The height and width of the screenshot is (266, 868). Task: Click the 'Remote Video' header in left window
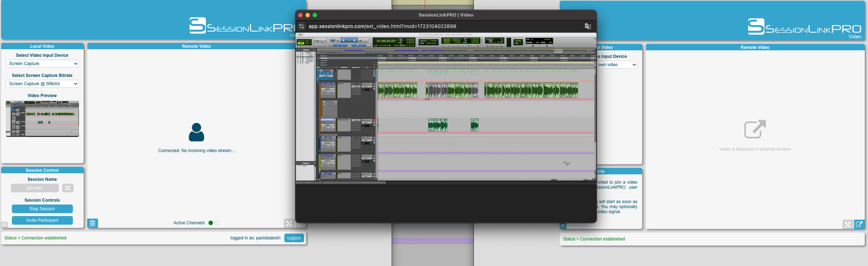click(196, 46)
